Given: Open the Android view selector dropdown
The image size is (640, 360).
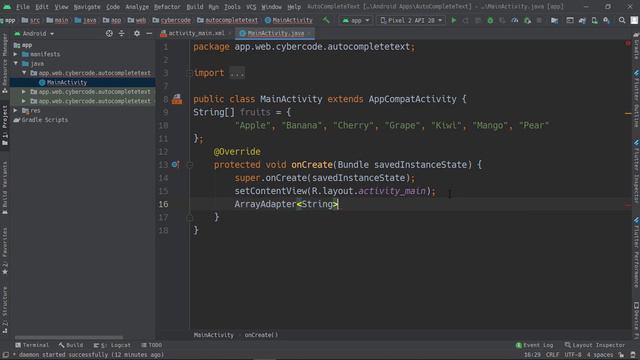Looking at the screenshot, I should tap(34, 33).
